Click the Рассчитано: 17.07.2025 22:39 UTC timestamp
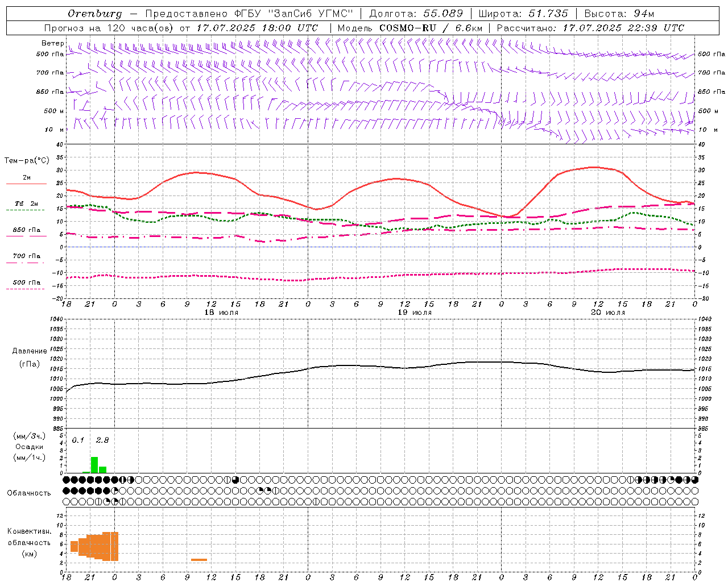This screenshot has height=582, width=728. click(590, 28)
